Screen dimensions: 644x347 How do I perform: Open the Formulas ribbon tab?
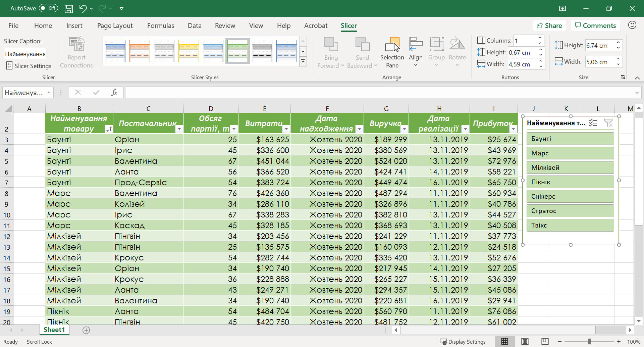[161, 26]
